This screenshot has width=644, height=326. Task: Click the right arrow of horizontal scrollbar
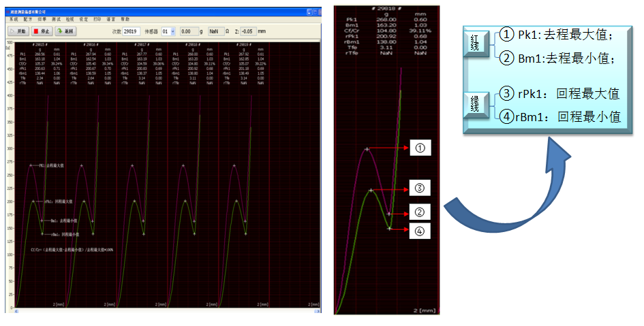point(316,311)
